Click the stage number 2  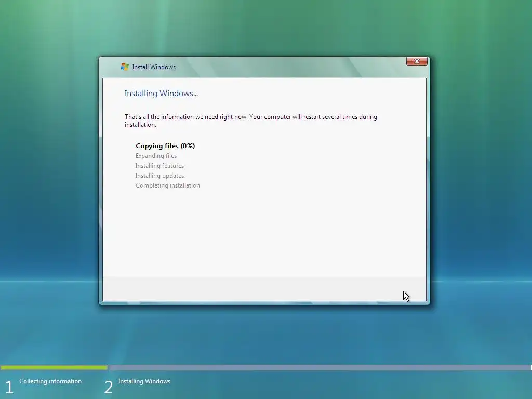pyautogui.click(x=108, y=387)
